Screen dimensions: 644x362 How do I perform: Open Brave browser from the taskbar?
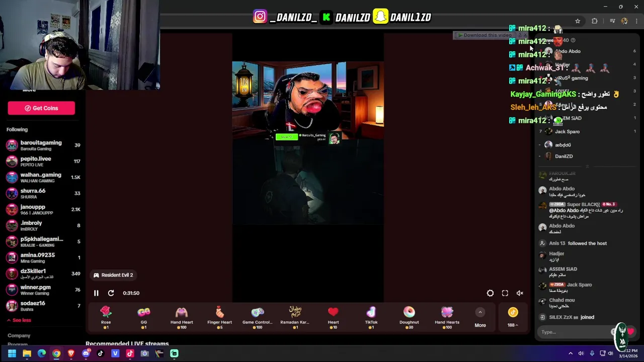click(x=71, y=353)
